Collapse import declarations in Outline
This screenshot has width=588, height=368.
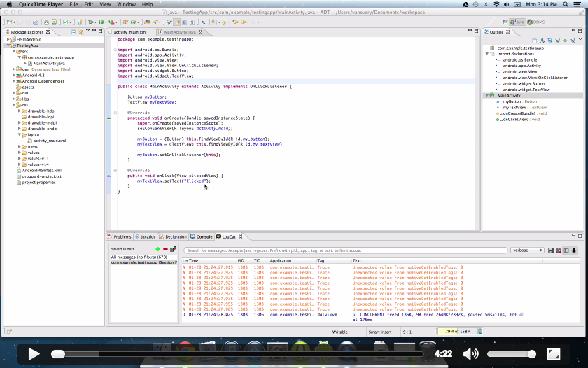tap(487, 54)
